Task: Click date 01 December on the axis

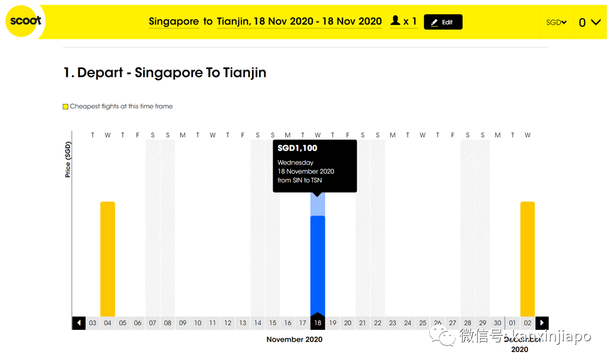Action: click(512, 323)
